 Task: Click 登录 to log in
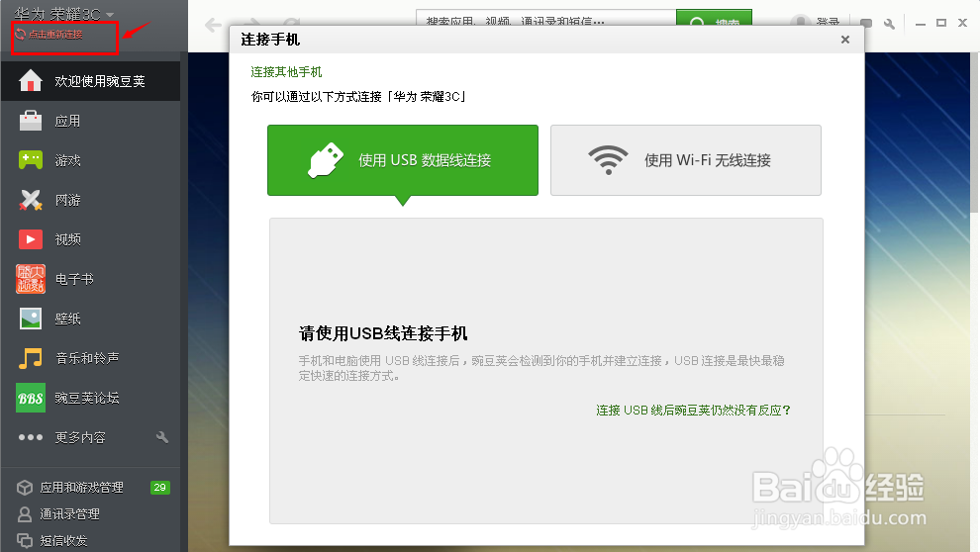(829, 23)
